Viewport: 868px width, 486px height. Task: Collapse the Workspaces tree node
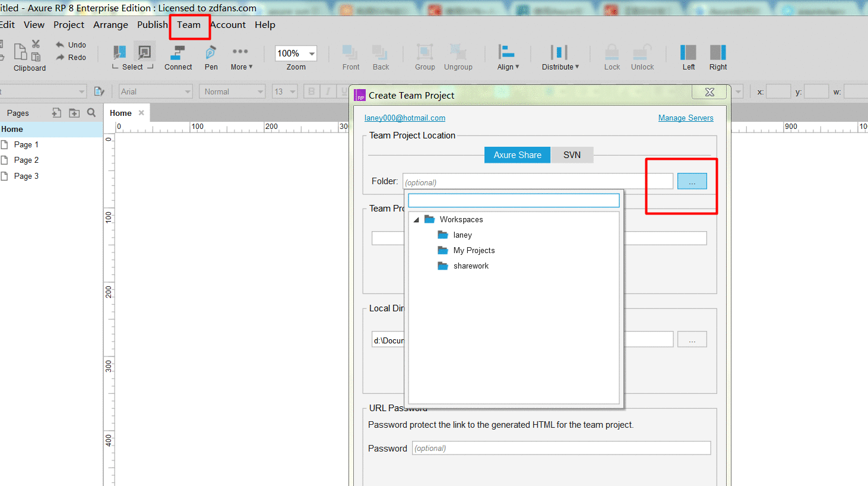tap(416, 220)
